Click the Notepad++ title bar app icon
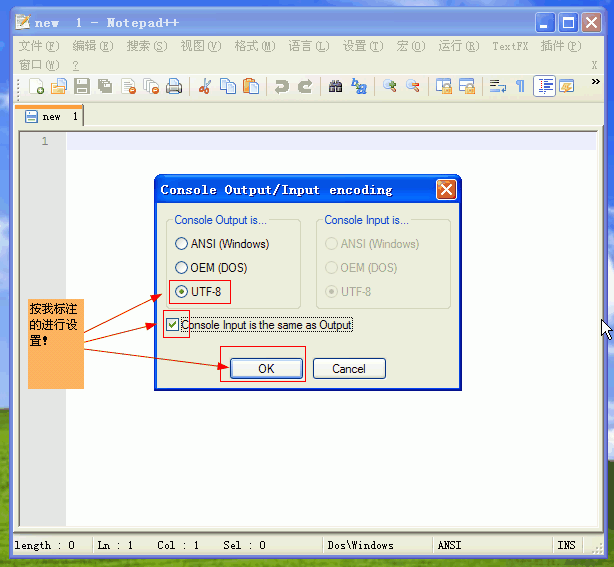 (23, 22)
